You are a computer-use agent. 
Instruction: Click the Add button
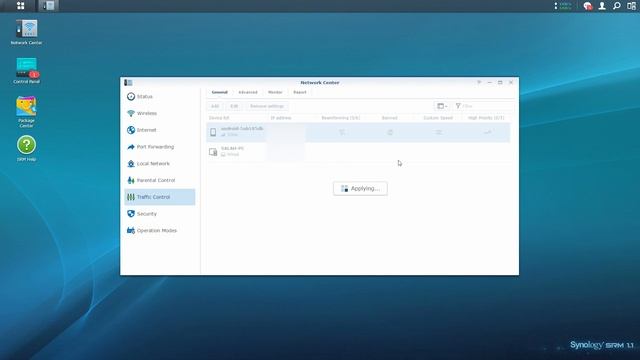tap(215, 106)
